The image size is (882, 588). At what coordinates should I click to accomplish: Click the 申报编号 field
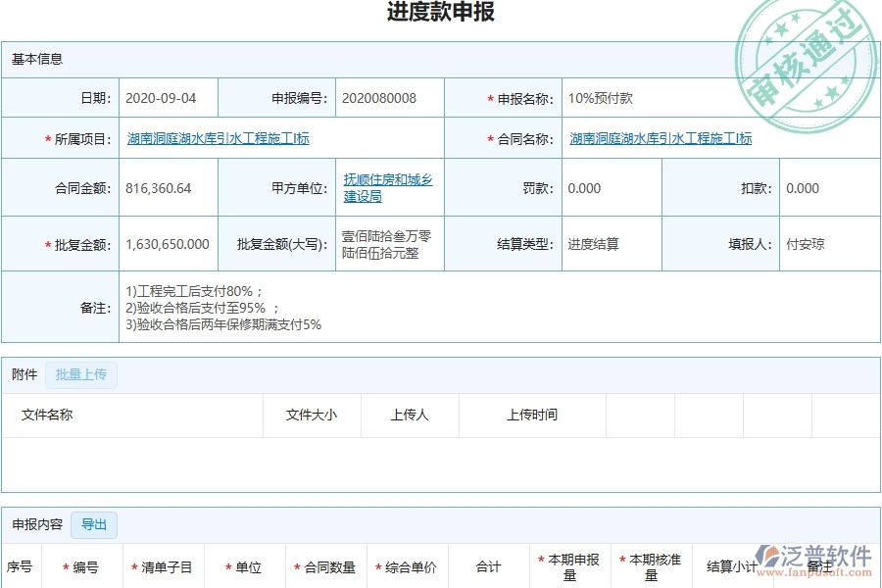pos(389,99)
